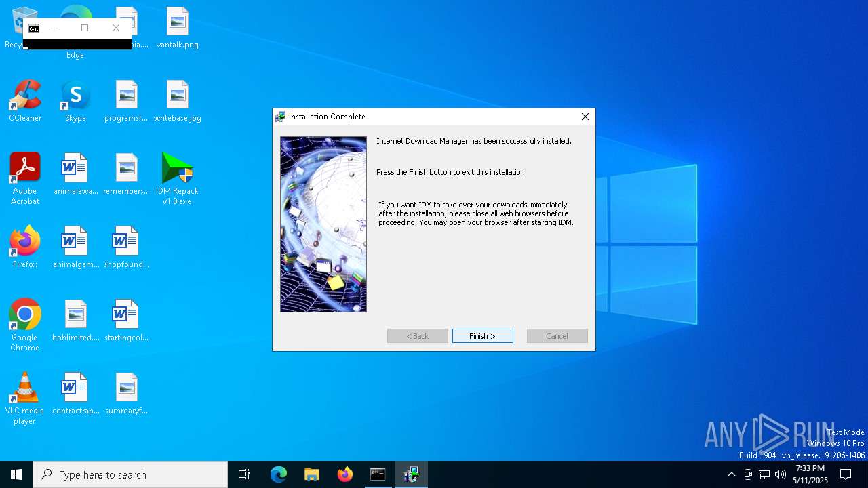Open the Windows Start menu
Image resolution: width=868 pixels, height=488 pixels.
pos(16,474)
